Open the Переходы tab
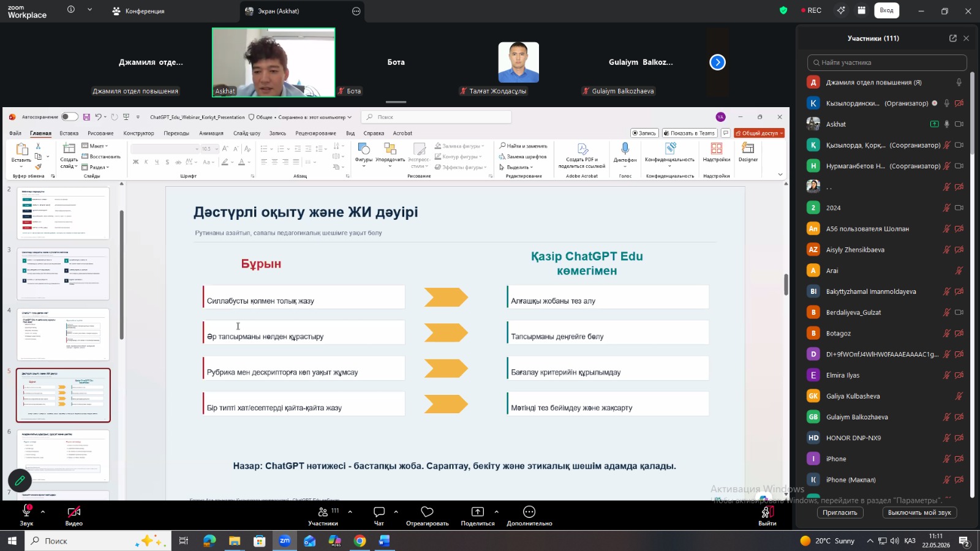The height and width of the screenshot is (551, 980). 176,133
